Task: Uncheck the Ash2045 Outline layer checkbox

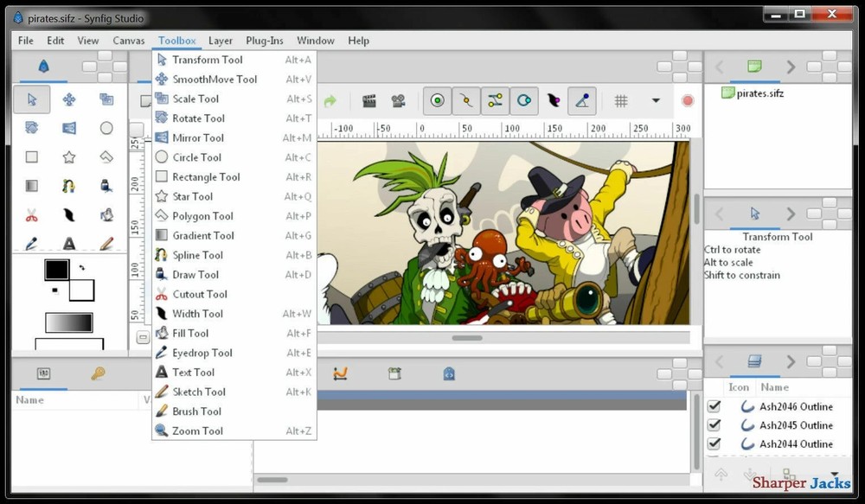Action: pos(714,425)
